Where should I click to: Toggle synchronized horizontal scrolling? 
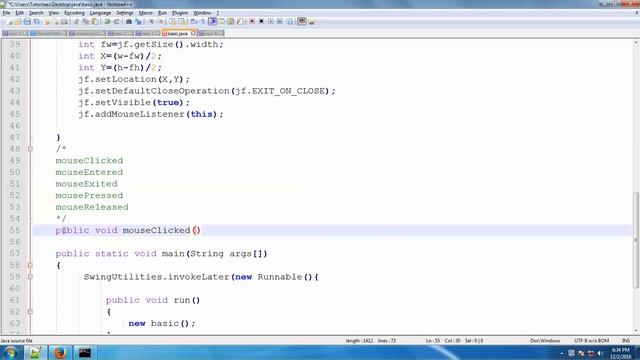pyautogui.click(x=181, y=21)
